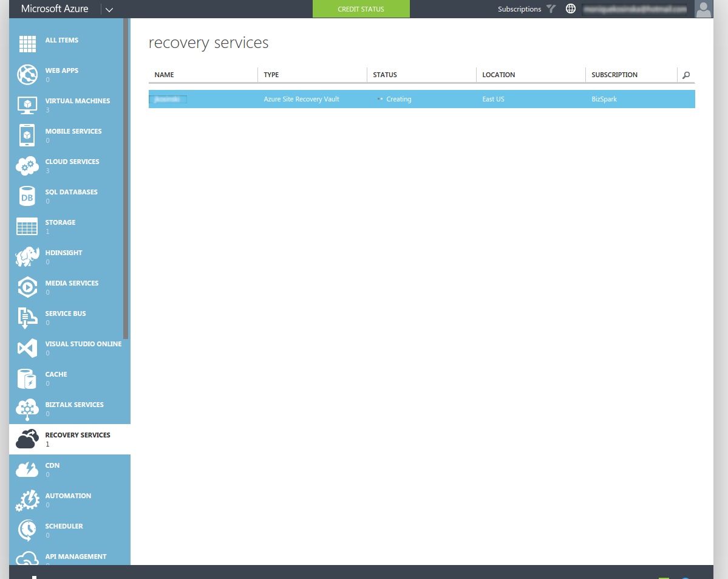Viewport: 728px width, 579px height.
Task: Select the Service Bus icon
Action: coord(27,318)
